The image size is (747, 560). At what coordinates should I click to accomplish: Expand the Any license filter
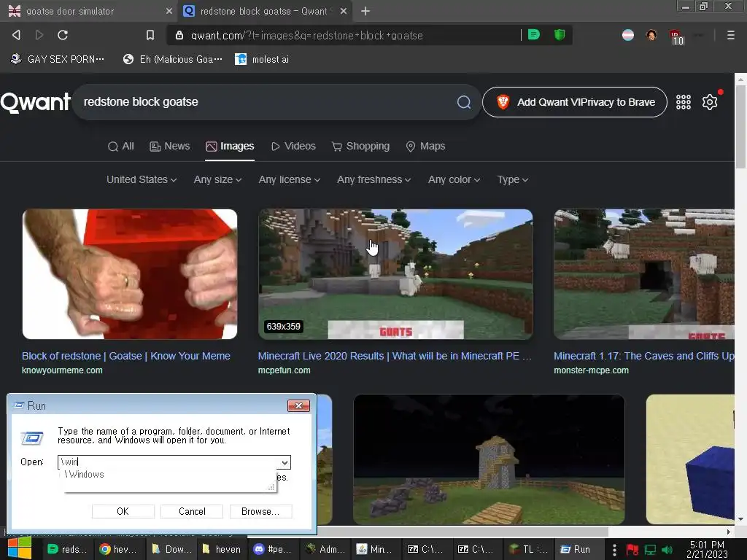click(290, 179)
